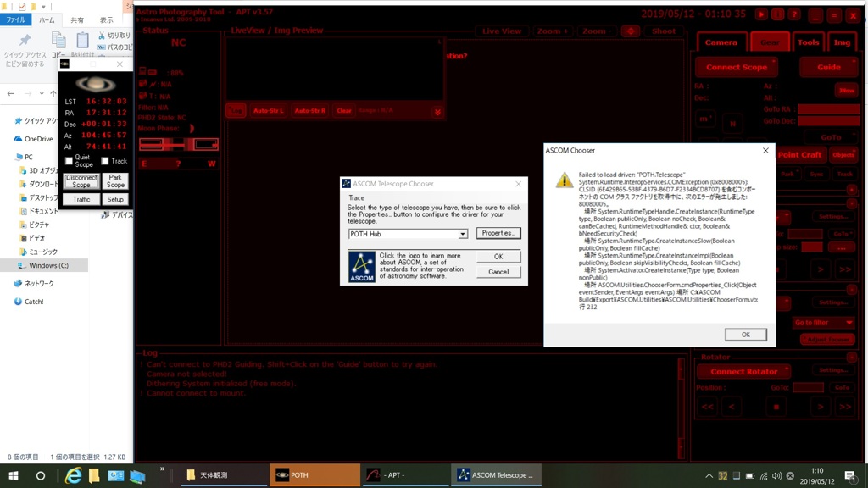Click the info icon beside the APT play button

point(778,14)
